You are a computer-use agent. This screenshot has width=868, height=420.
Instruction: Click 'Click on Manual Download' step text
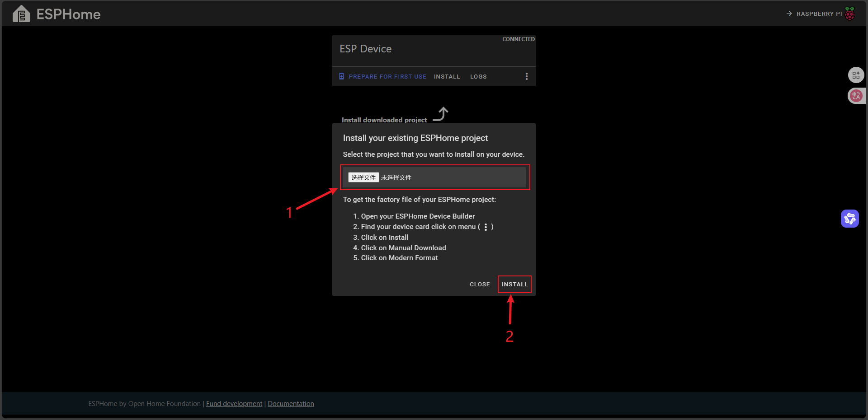[x=403, y=248]
